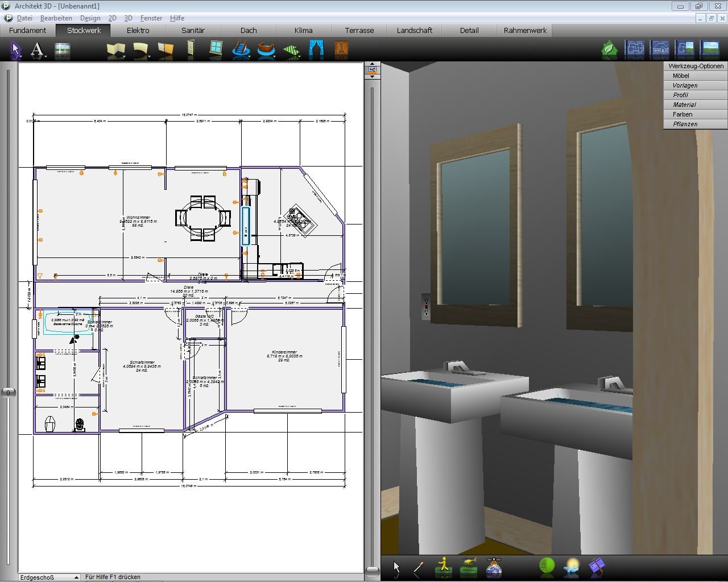Switch to the Rahmenwerk tab
Image resolution: width=728 pixels, height=582 pixels.
point(525,30)
